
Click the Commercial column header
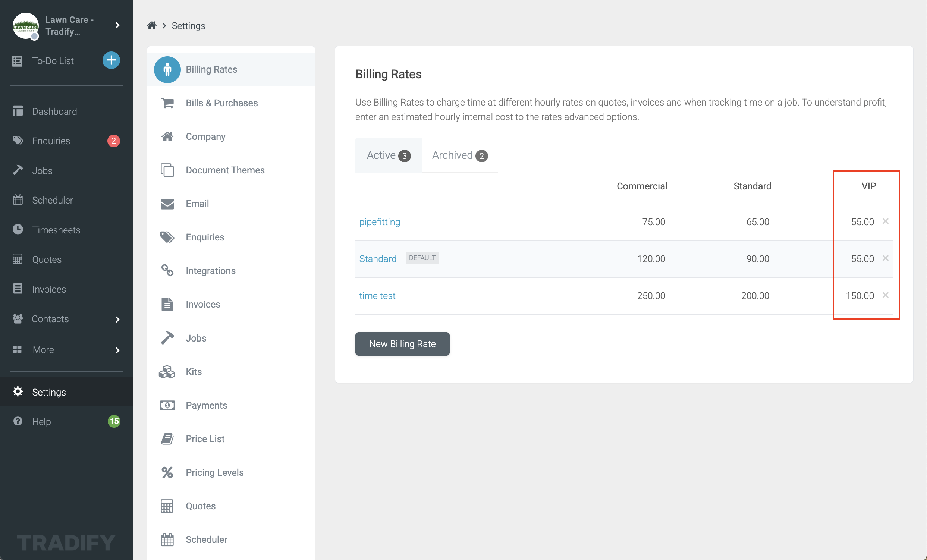pos(642,186)
